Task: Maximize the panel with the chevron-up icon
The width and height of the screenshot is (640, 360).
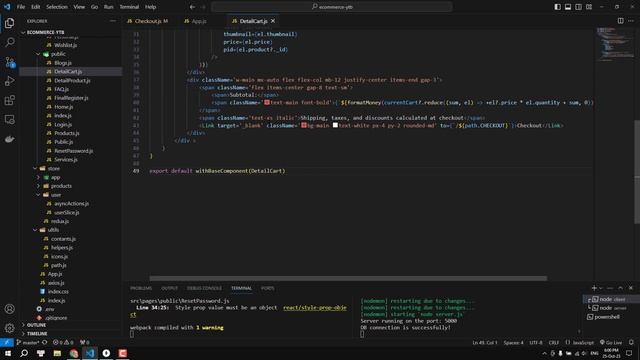Action: [620, 288]
